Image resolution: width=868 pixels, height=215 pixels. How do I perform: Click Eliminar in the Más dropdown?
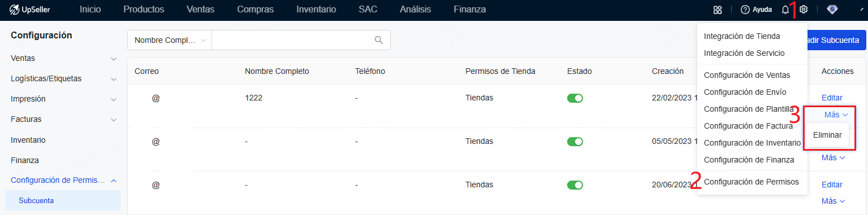coord(827,135)
